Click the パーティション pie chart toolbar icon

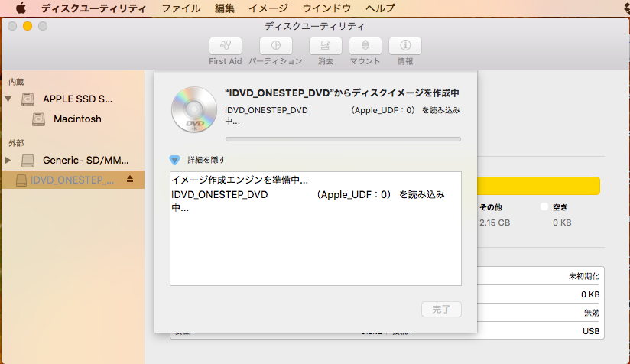click(x=275, y=45)
